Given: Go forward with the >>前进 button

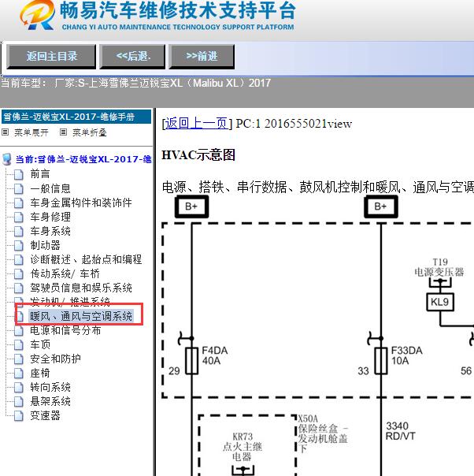Looking at the screenshot, I should click(x=202, y=57).
